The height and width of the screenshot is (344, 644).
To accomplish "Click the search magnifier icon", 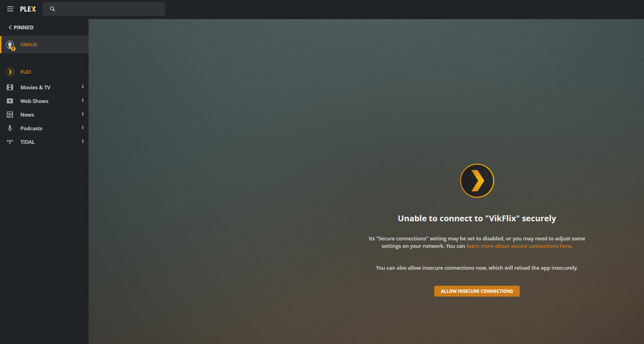I will 52,9.
